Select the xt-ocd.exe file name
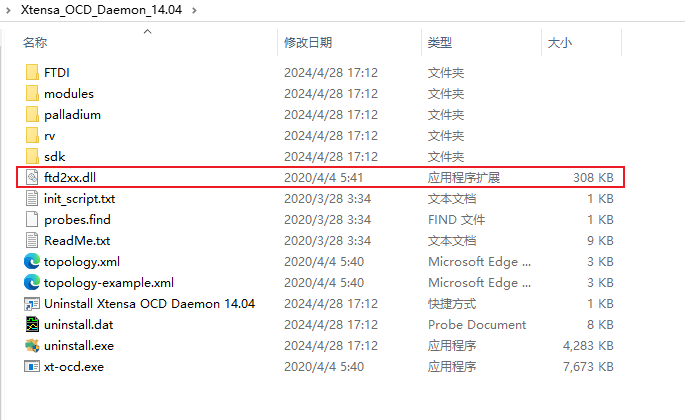 (x=74, y=367)
